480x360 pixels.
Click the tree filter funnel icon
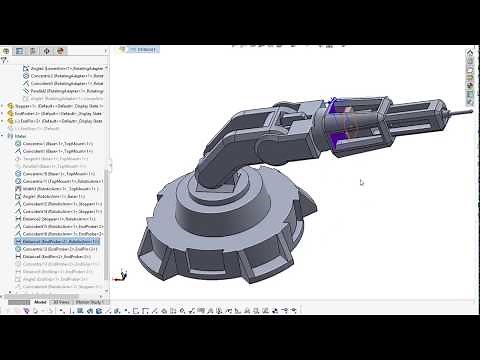4,60
